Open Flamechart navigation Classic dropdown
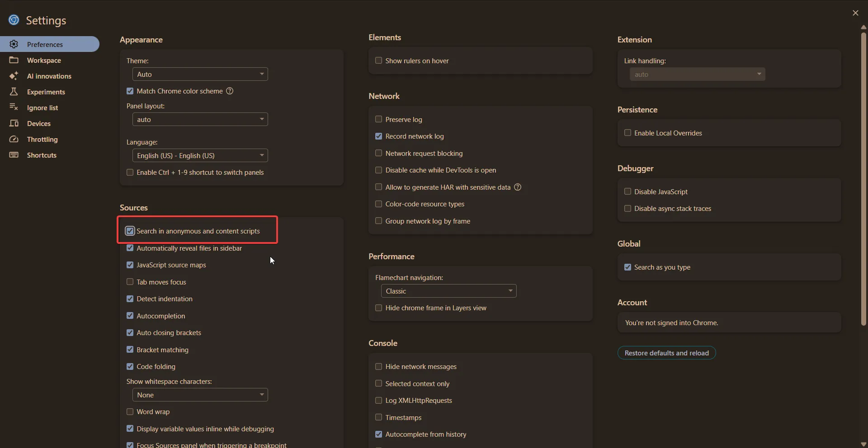The height and width of the screenshot is (448, 868). click(448, 291)
